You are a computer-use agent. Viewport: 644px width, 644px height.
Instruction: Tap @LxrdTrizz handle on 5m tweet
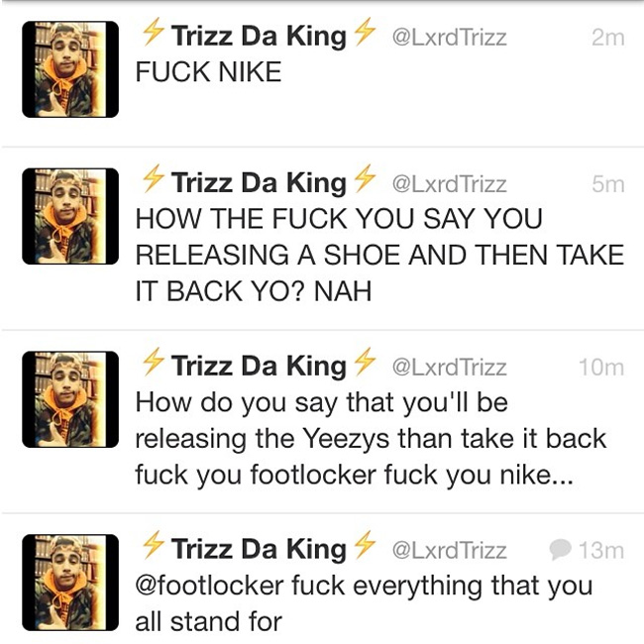450,184
